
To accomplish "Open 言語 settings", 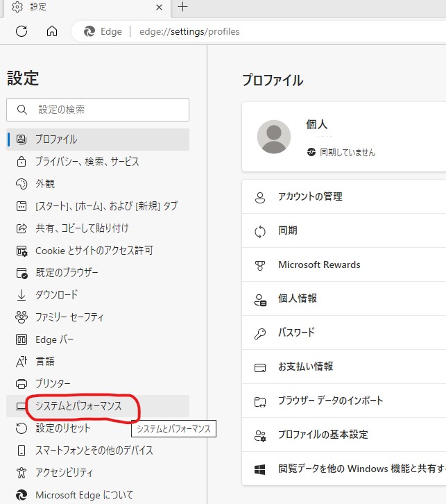I will point(98,362).
